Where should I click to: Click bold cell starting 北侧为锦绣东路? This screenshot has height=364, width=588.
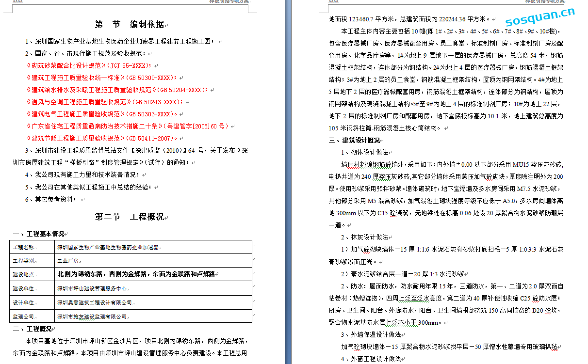click(x=136, y=274)
